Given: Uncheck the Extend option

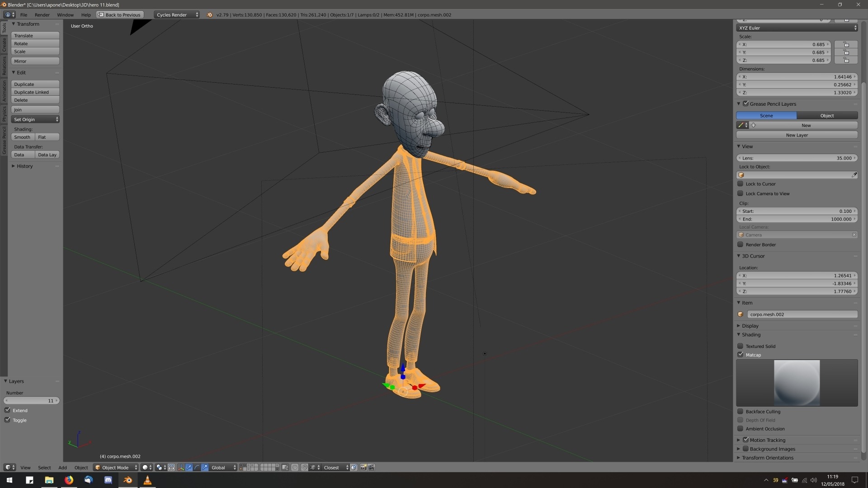Looking at the screenshot, I should tap(7, 410).
